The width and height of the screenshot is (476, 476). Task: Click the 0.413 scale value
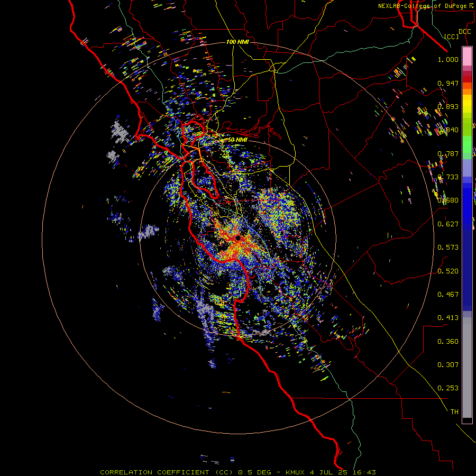click(x=448, y=318)
